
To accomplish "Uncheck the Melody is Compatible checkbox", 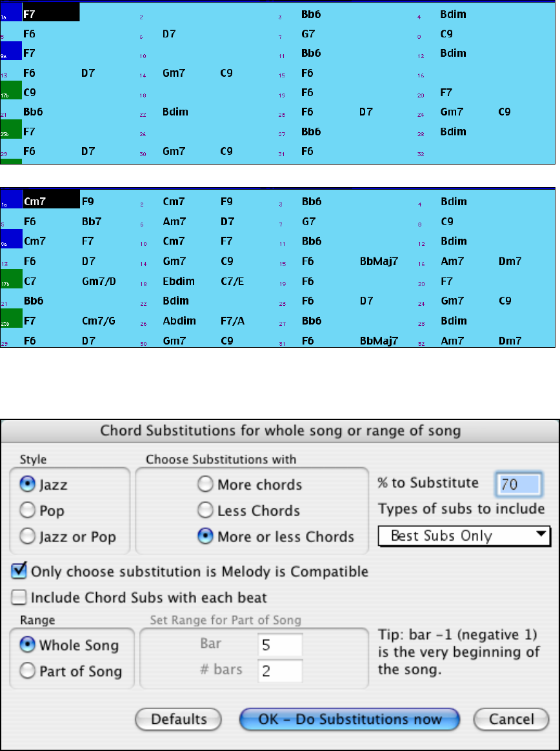I will 19,571.
